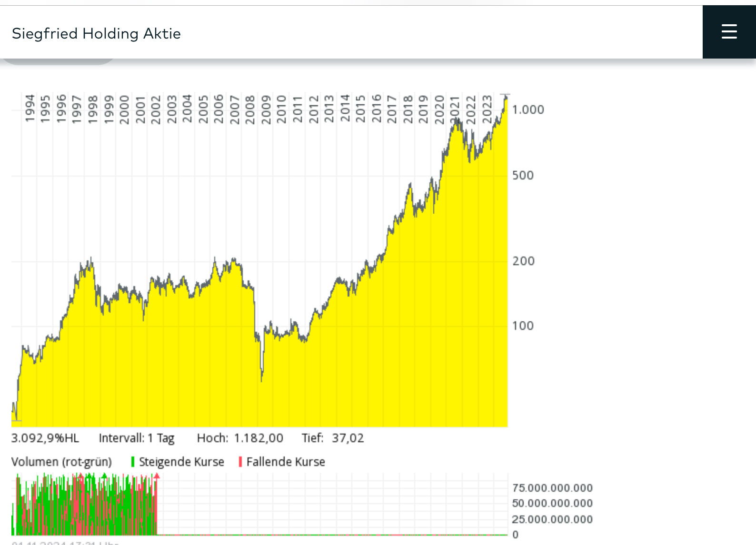
Task: Click the 2019 year label on chart
Action: 423,109
